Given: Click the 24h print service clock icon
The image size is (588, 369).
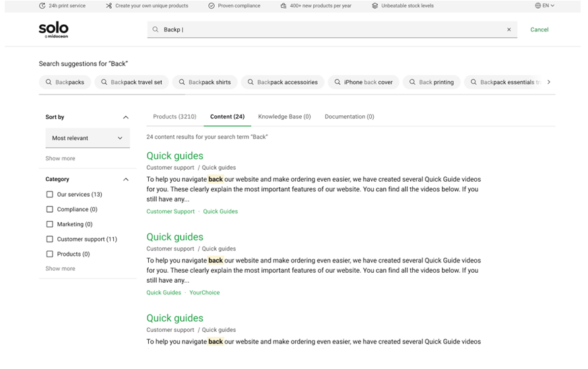Looking at the screenshot, I should (x=42, y=5).
